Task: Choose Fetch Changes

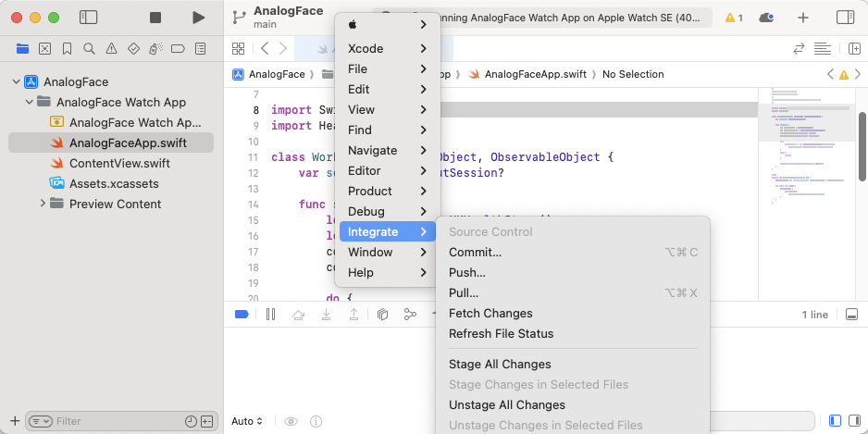Action: tap(573, 314)
